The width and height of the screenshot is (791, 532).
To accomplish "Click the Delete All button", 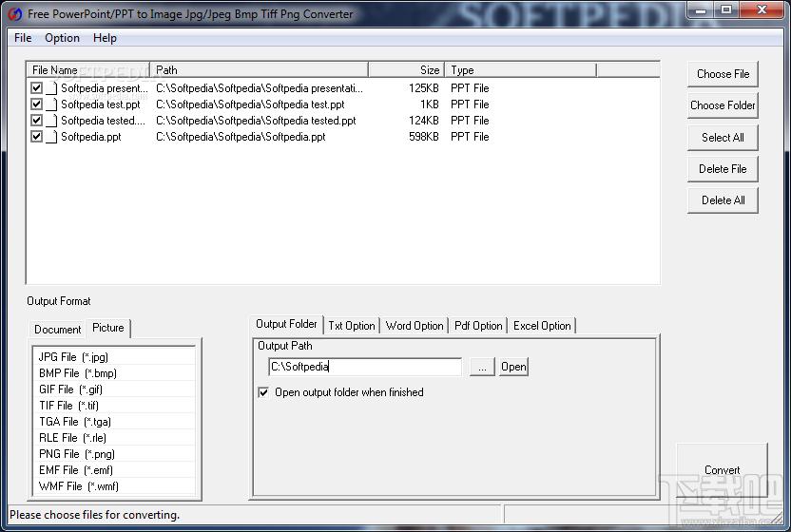I will click(x=723, y=200).
